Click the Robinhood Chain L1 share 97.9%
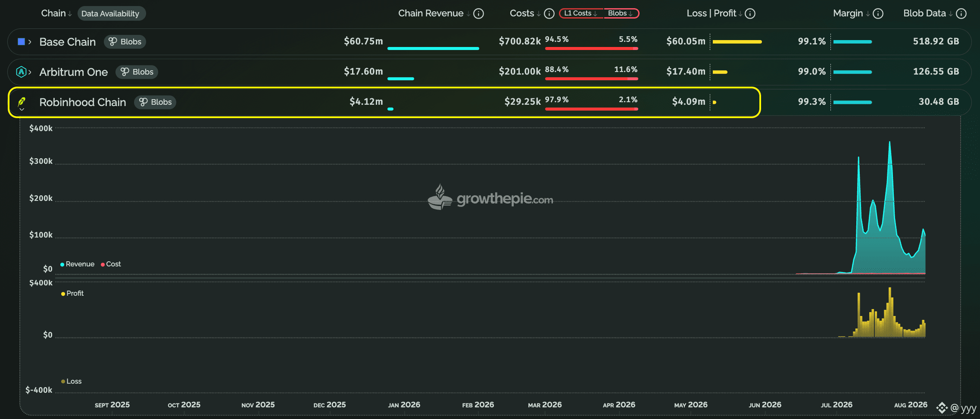Screen dimensions: 980x419 pos(557,100)
